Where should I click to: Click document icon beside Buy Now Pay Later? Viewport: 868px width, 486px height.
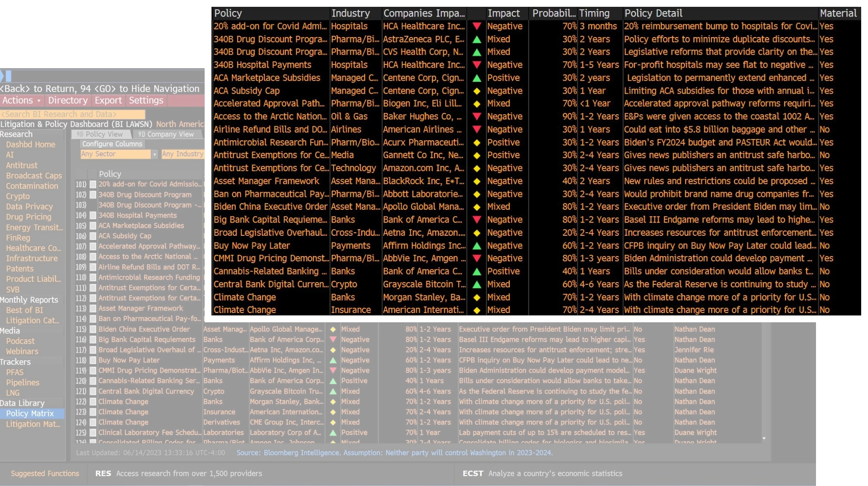[x=93, y=360]
